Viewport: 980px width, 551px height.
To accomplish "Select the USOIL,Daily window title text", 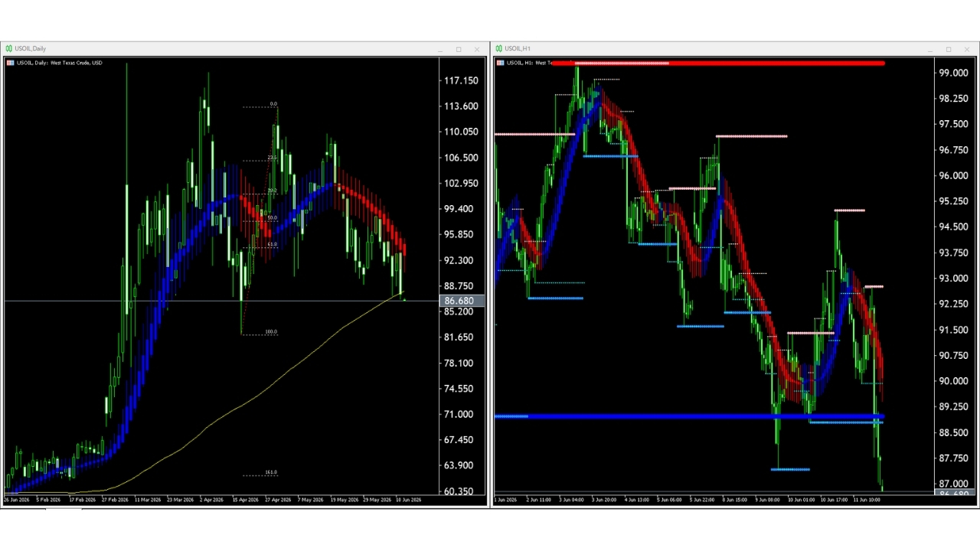I will [x=31, y=49].
